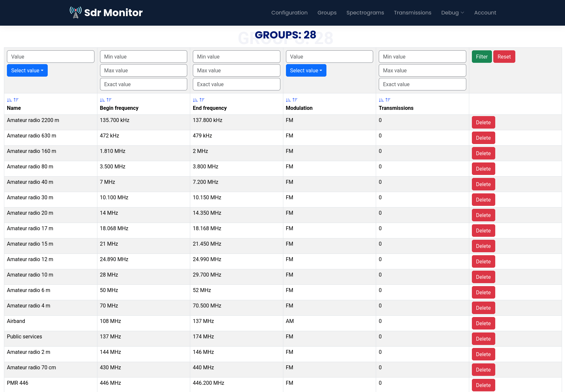Expand the Debug menu
The width and height of the screenshot is (565, 392).
452,12
